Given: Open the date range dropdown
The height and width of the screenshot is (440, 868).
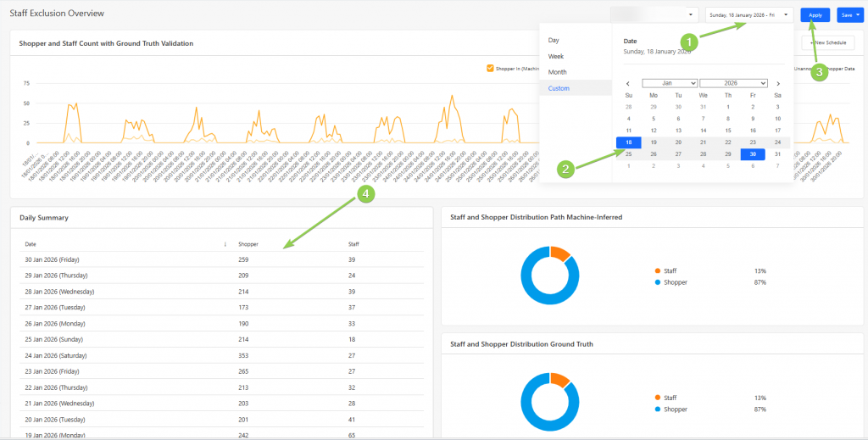Looking at the screenshot, I should point(750,15).
